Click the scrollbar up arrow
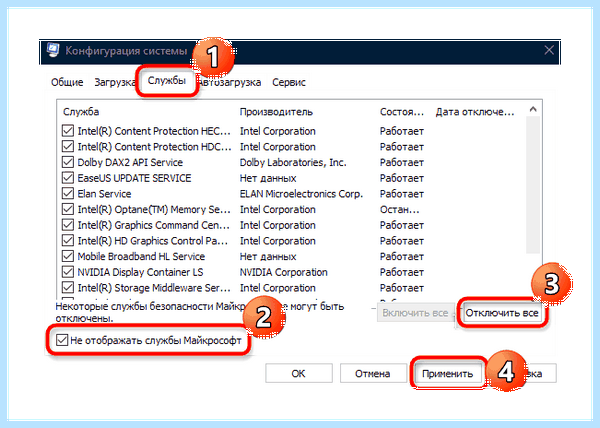Image resolution: width=600 pixels, height=428 pixels. click(533, 109)
